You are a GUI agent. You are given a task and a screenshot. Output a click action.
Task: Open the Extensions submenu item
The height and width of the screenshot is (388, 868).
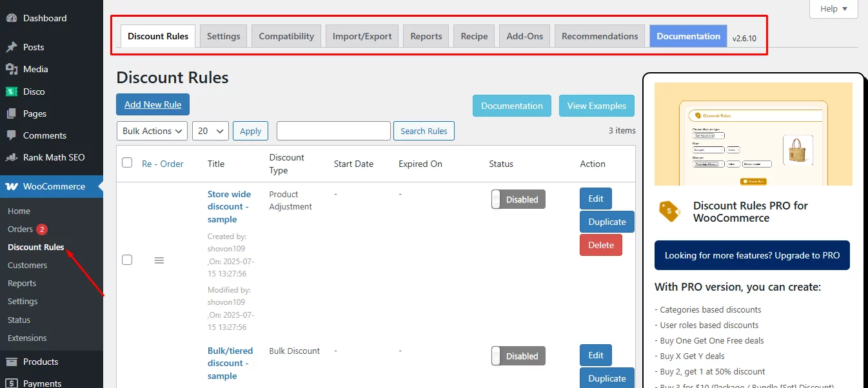[x=27, y=338]
